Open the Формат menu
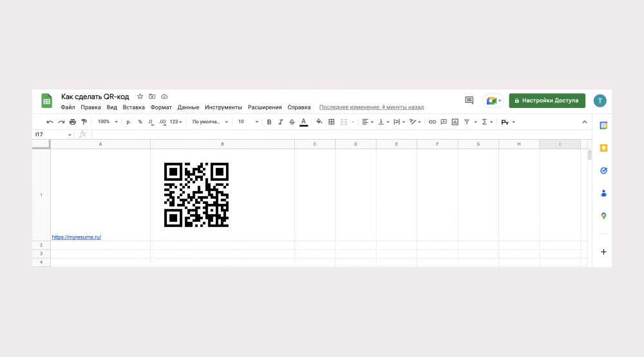This screenshot has height=357, width=644. [x=161, y=107]
